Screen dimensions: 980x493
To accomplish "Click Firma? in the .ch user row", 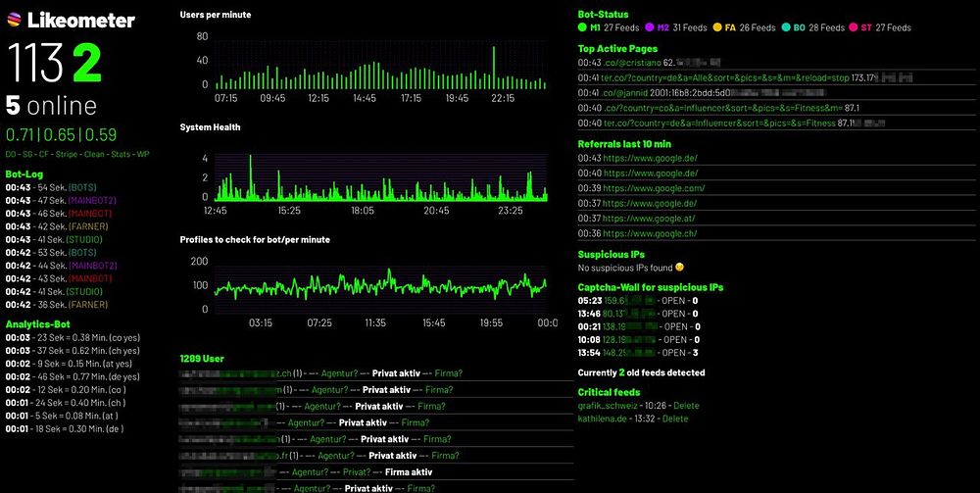I will tap(449, 373).
